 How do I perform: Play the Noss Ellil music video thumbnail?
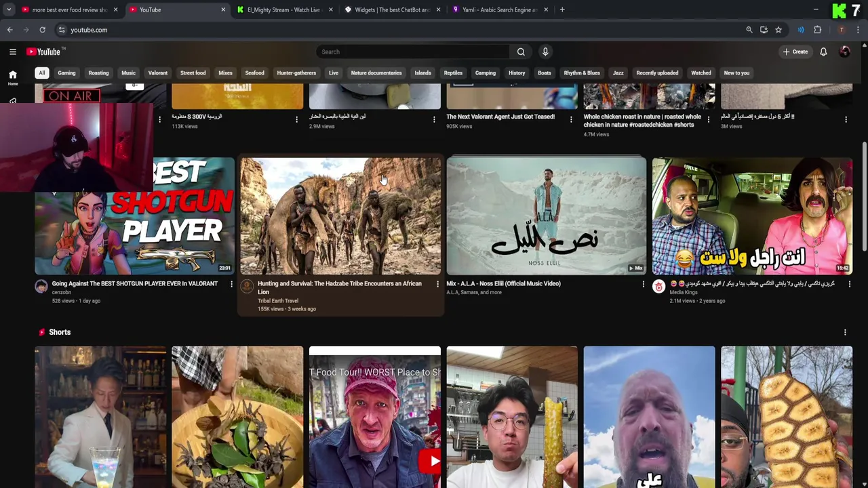coord(547,216)
